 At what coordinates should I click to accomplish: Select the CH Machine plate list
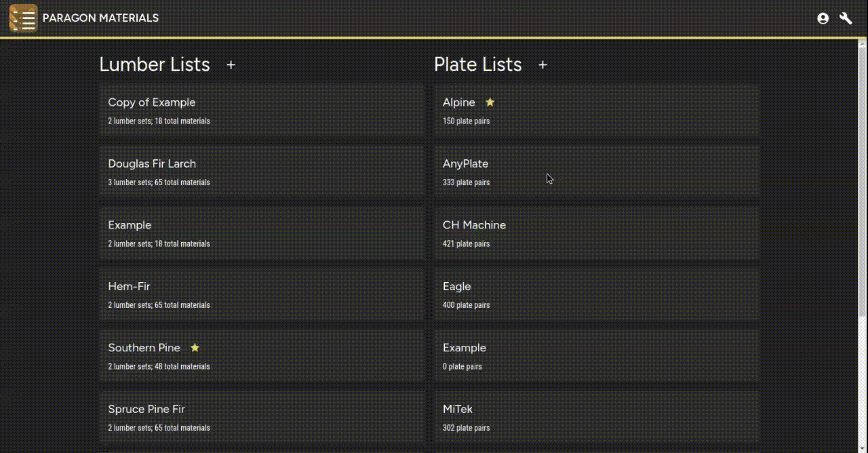click(x=596, y=233)
